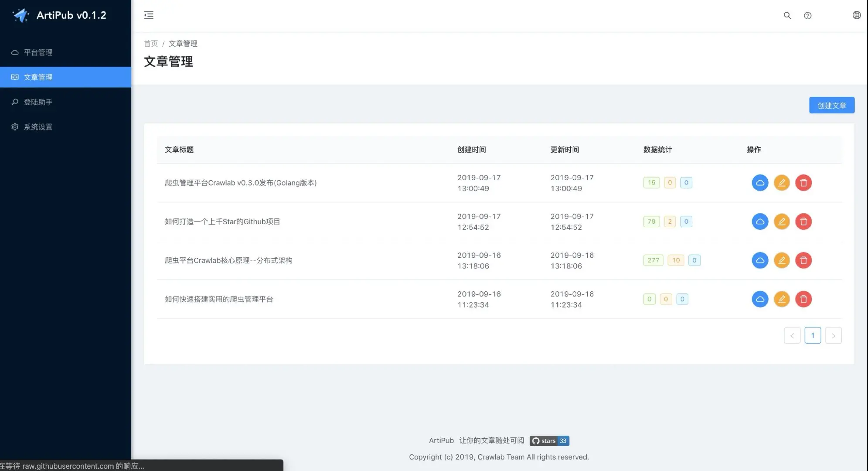Viewport: 868px width, 471px height.
Task: Open the search magnifier icon in header
Action: (x=787, y=15)
